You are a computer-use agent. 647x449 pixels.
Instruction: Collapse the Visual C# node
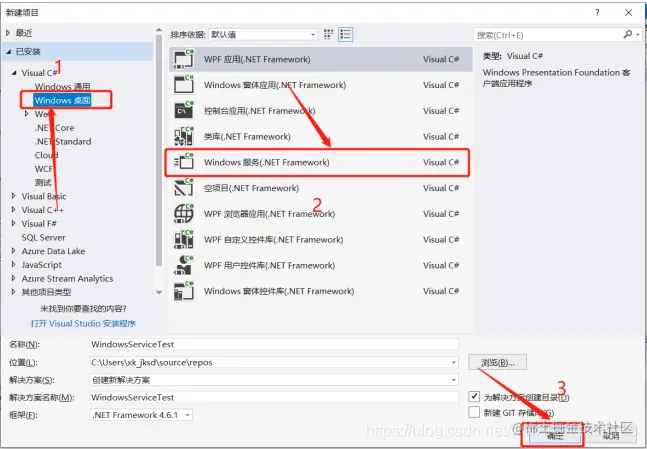(x=14, y=73)
